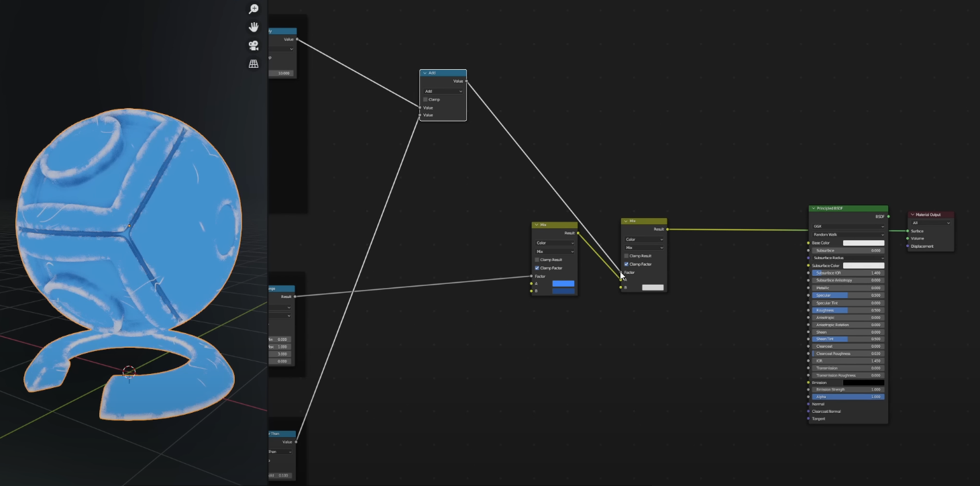980x486 pixels.
Task: Toggle the Clamp checkbox on the Add node
Action: pos(425,99)
